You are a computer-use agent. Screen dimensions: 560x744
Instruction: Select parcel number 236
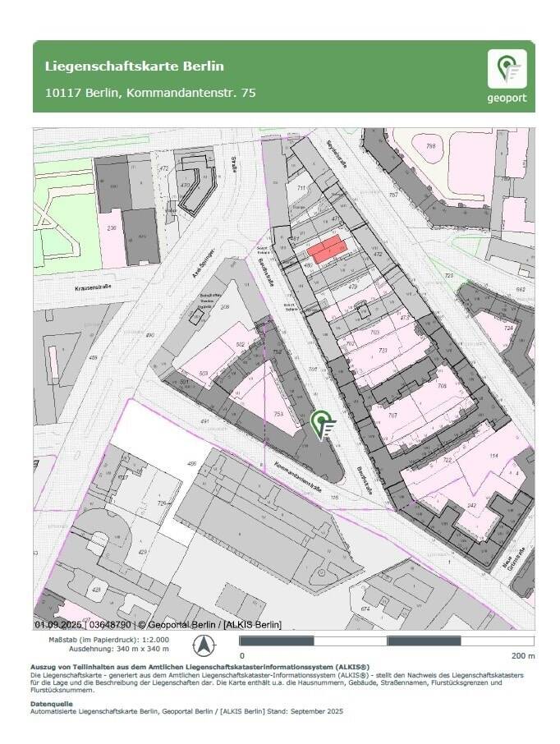[x=112, y=227]
